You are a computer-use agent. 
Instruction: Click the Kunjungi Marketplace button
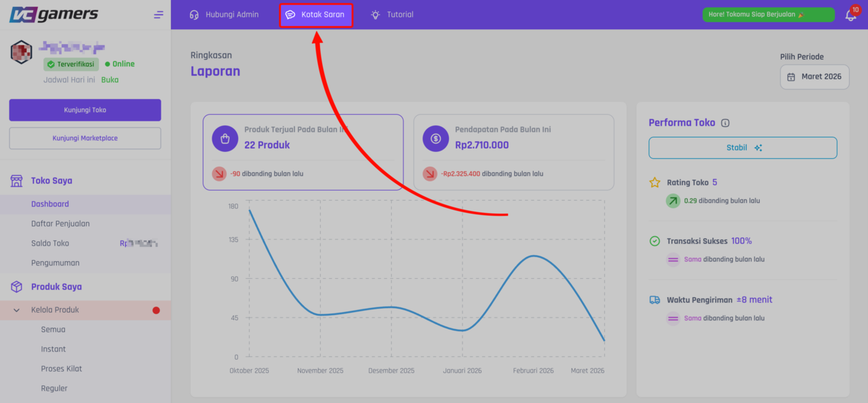click(85, 138)
